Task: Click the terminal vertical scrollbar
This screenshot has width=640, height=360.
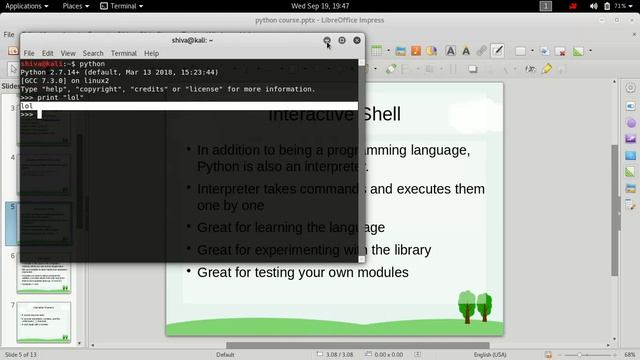Action: coord(361,160)
